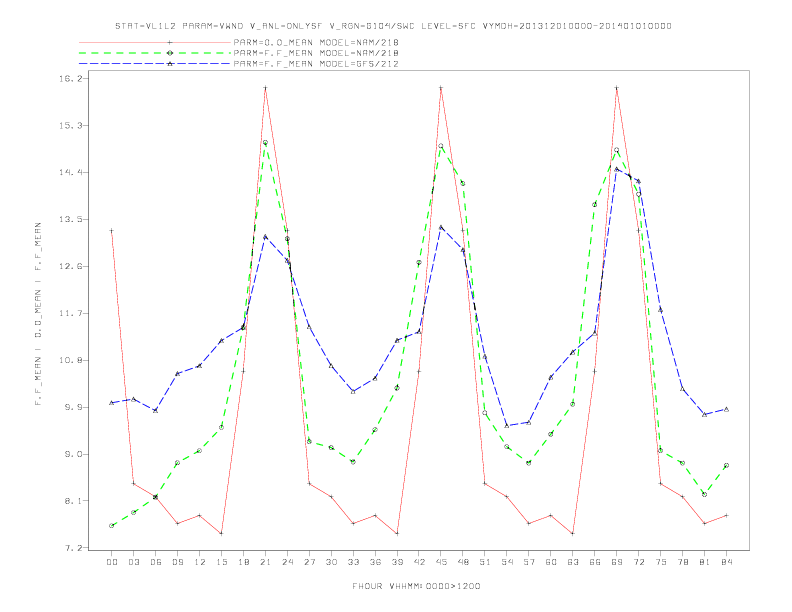Click x-axis tick label 78

pos(682,562)
